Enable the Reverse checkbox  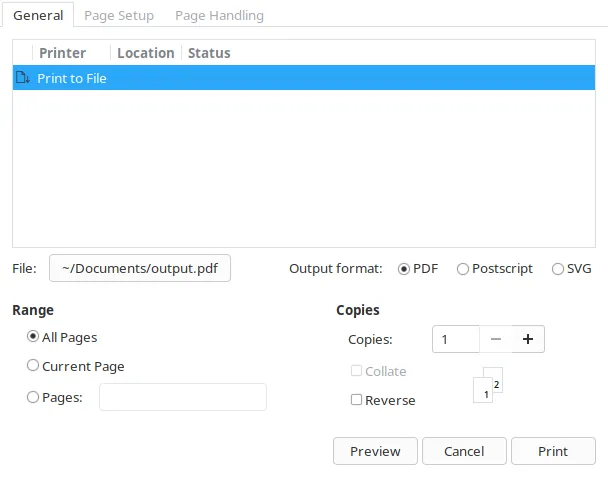click(x=357, y=400)
